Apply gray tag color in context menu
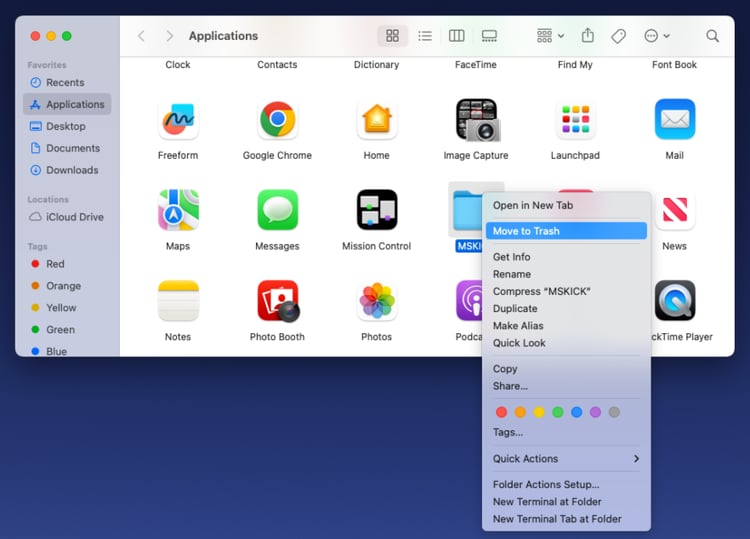 tap(615, 412)
